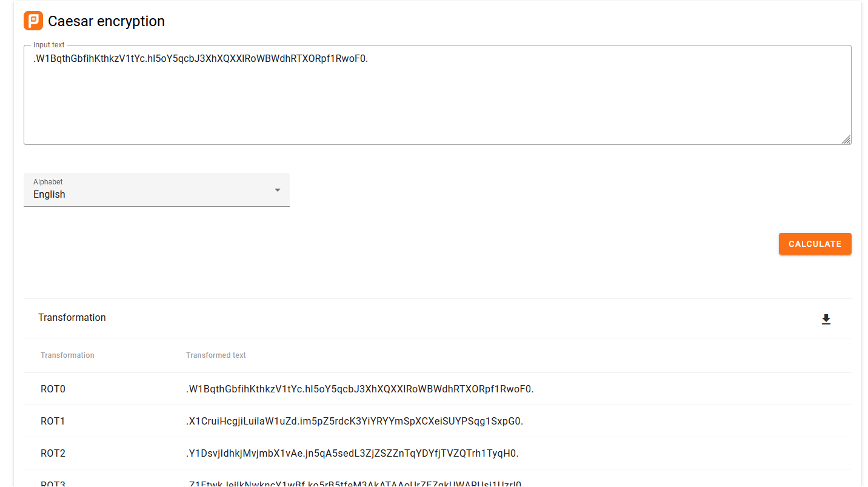Click the orange Caesar encryption logo icon
868x487 pixels.
[33, 21]
